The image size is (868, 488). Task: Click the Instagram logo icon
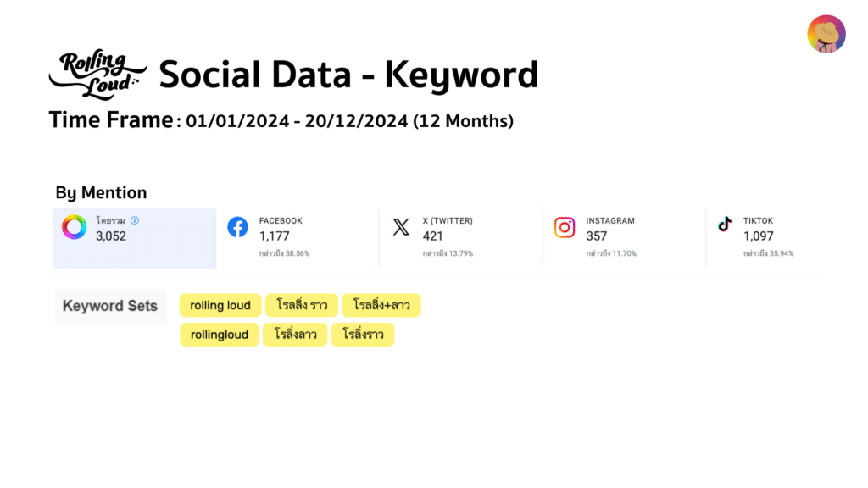pyautogui.click(x=564, y=227)
